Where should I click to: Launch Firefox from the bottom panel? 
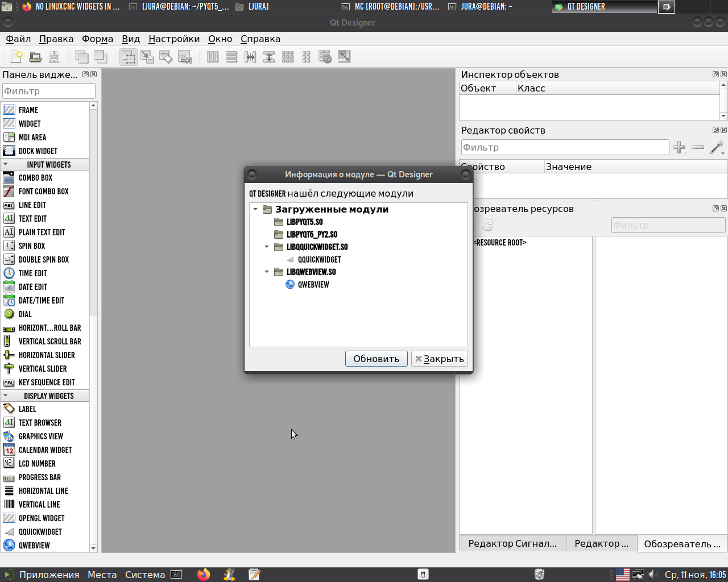pyautogui.click(x=204, y=575)
